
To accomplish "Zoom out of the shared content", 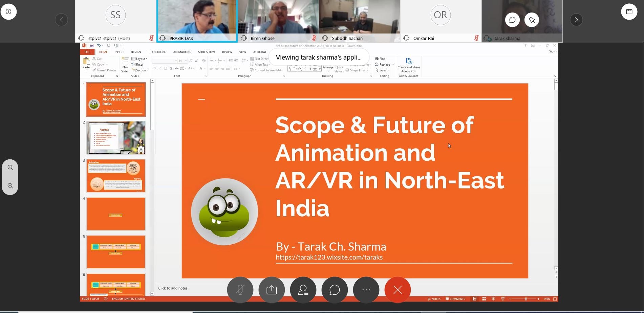I will (10, 186).
